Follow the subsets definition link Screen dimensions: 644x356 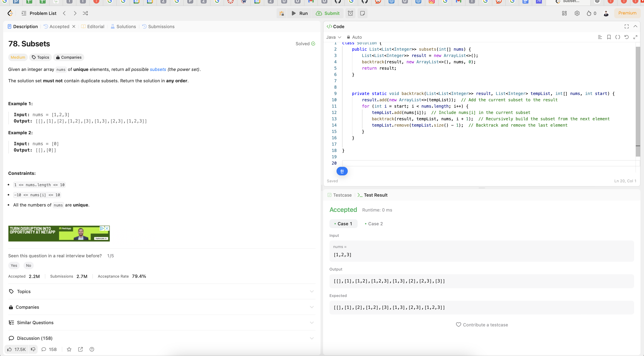158,69
